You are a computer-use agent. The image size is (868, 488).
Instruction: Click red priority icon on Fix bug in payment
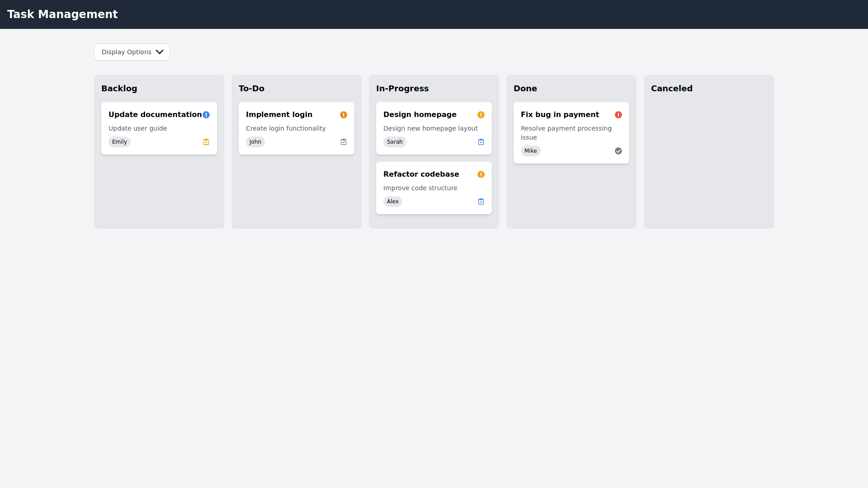tap(618, 115)
